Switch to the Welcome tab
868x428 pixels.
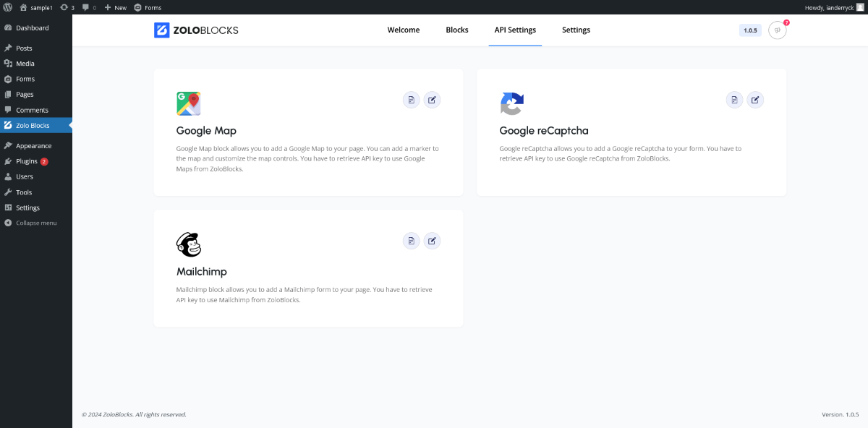pyautogui.click(x=404, y=30)
